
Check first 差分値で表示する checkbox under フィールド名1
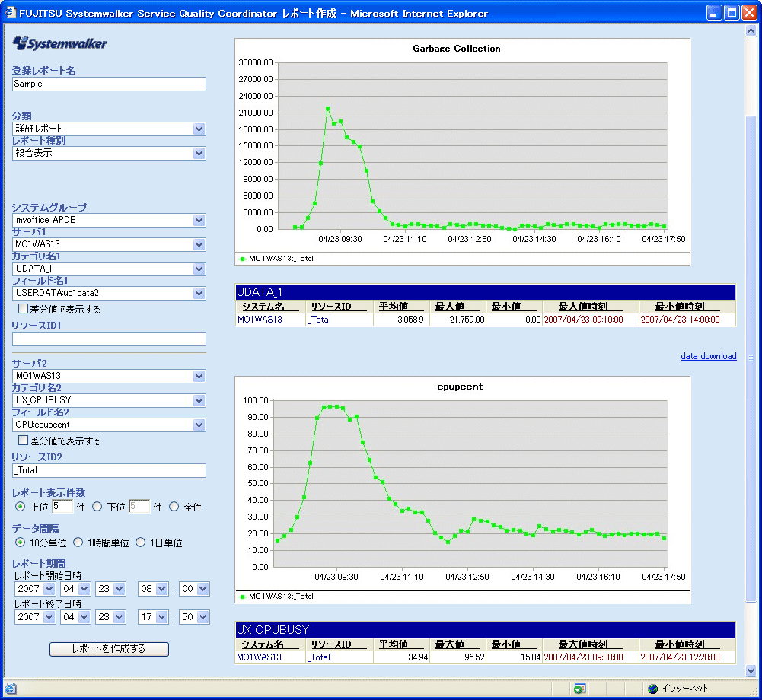point(23,308)
